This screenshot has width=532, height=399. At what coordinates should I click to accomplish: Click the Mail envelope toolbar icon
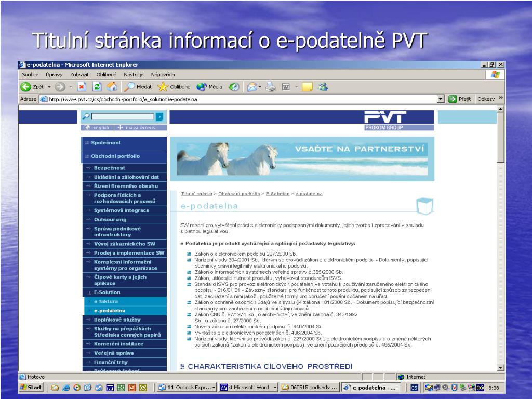tap(252, 87)
